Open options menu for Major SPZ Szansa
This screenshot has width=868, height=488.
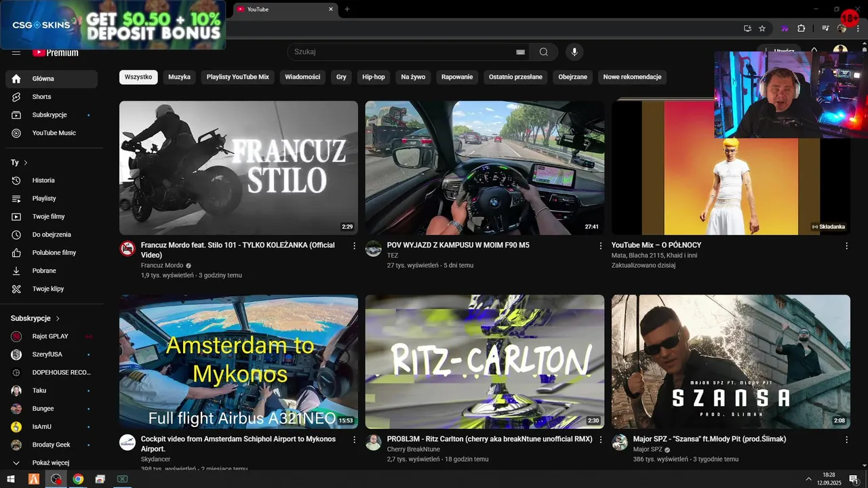[846, 440]
